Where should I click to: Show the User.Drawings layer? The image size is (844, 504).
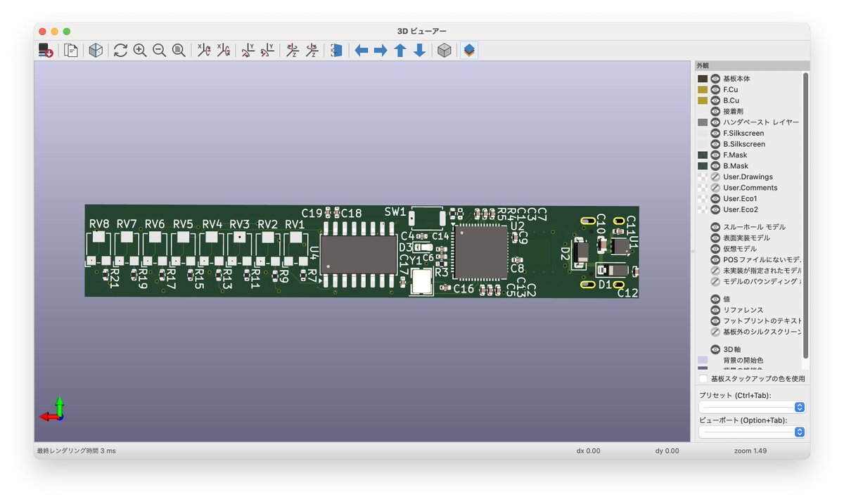715,176
